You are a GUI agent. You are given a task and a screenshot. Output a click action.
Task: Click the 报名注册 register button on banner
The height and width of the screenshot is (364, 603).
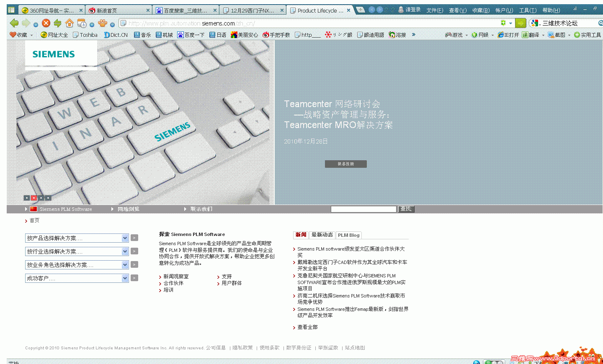(x=346, y=164)
